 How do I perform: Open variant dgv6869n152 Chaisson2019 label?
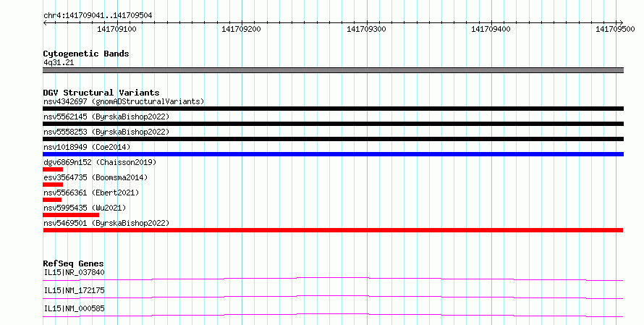100,162
